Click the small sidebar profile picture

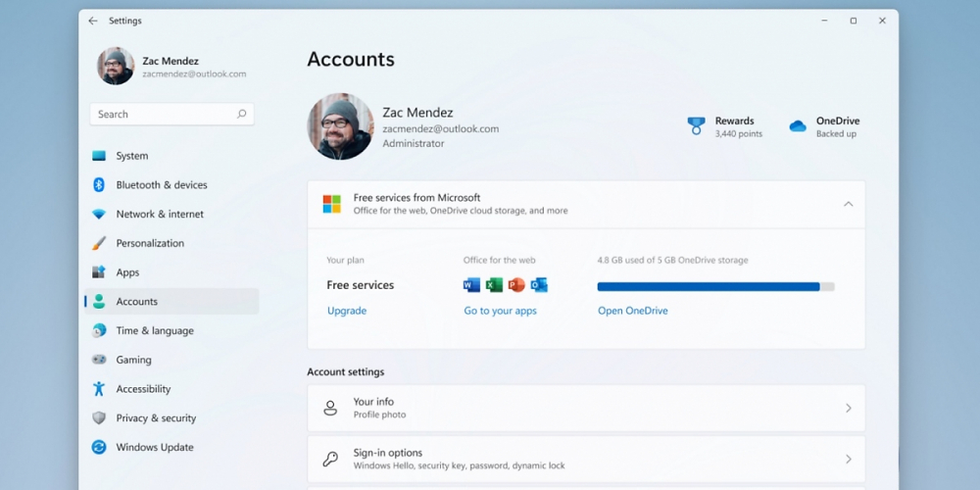tap(116, 67)
